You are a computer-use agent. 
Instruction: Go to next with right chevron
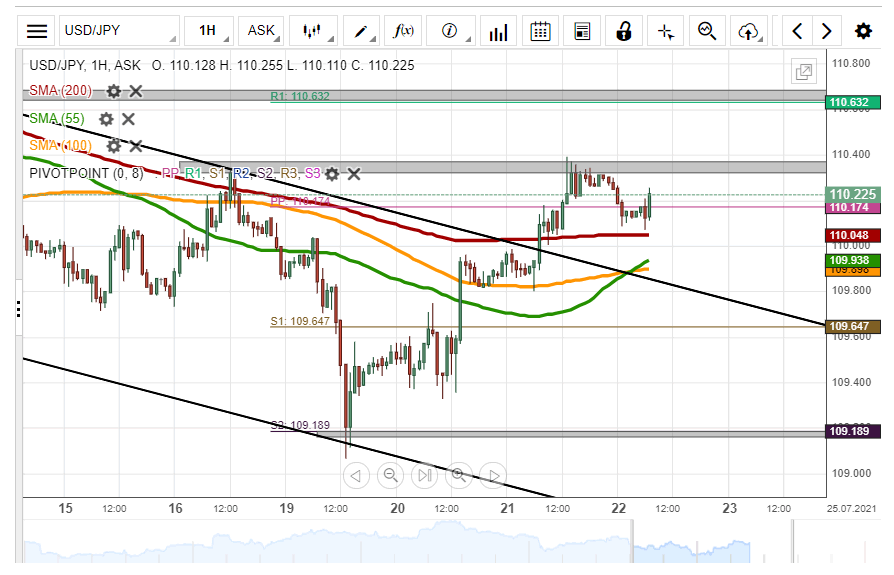[x=826, y=31]
